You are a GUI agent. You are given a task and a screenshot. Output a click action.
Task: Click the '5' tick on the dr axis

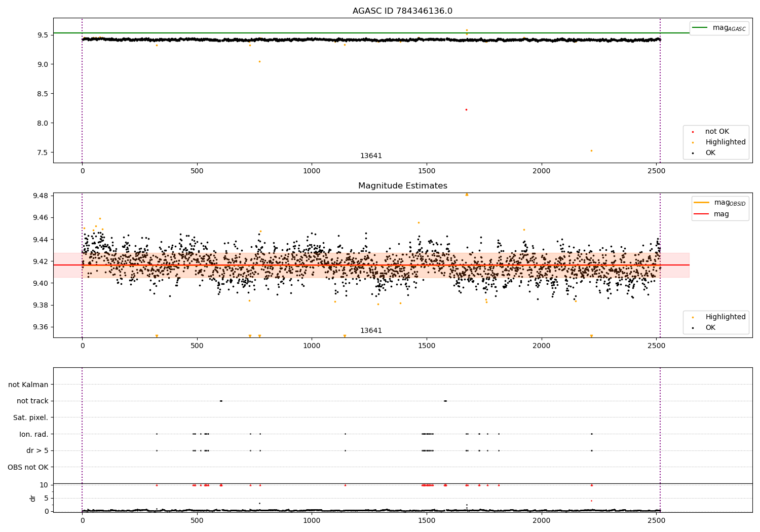tap(47, 498)
